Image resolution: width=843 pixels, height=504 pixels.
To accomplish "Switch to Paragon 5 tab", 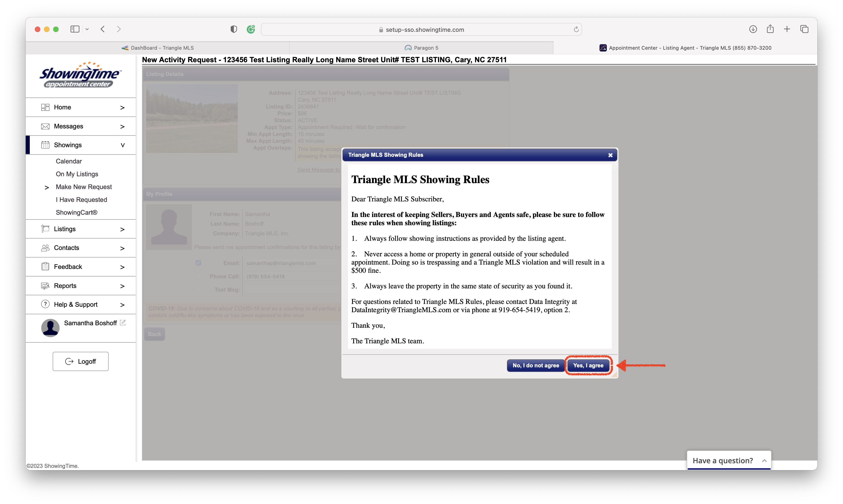I will click(x=421, y=48).
